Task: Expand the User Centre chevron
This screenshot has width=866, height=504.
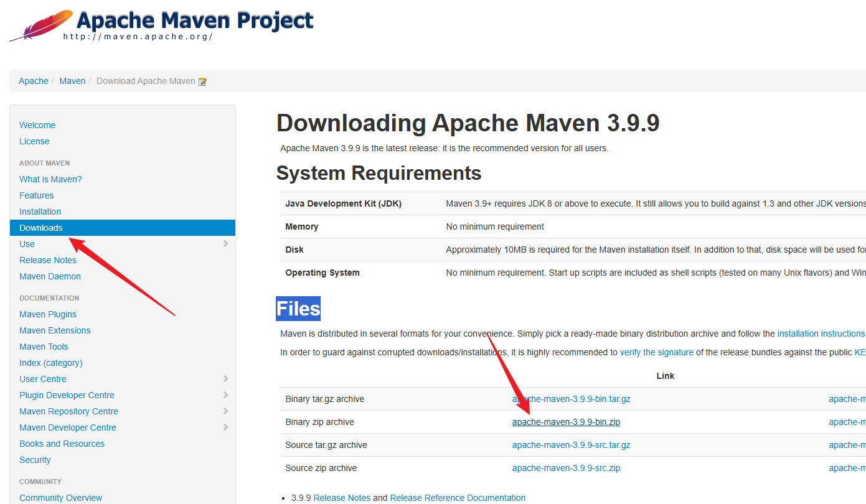Action: pyautogui.click(x=225, y=378)
